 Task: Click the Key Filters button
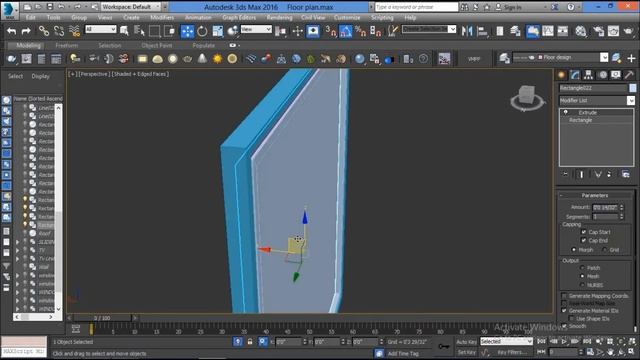512,352
